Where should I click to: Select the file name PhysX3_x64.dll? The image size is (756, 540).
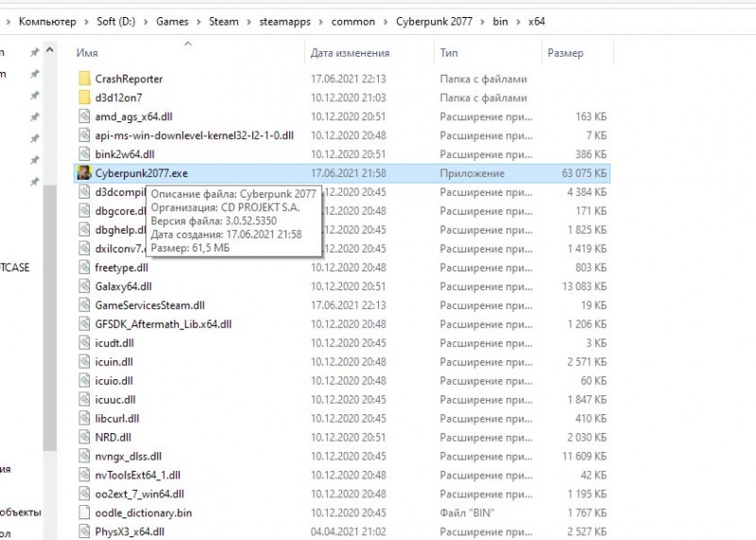click(x=129, y=531)
